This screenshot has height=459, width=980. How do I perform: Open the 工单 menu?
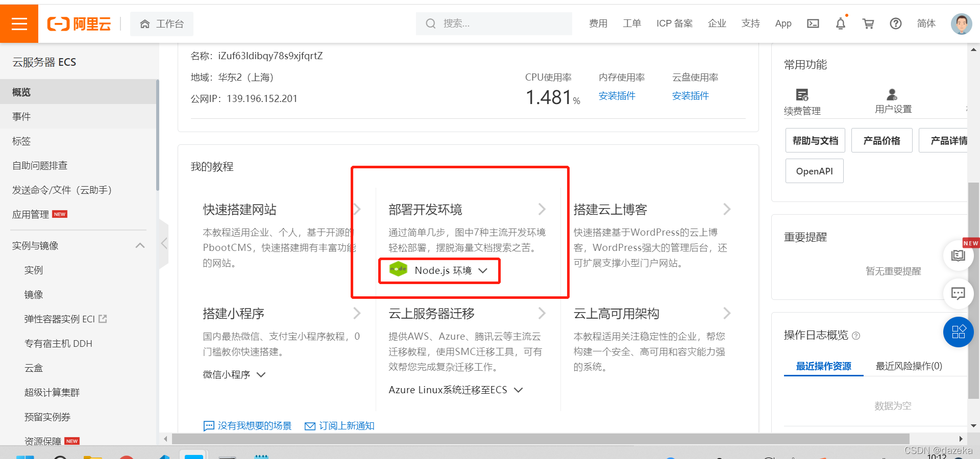tap(632, 23)
